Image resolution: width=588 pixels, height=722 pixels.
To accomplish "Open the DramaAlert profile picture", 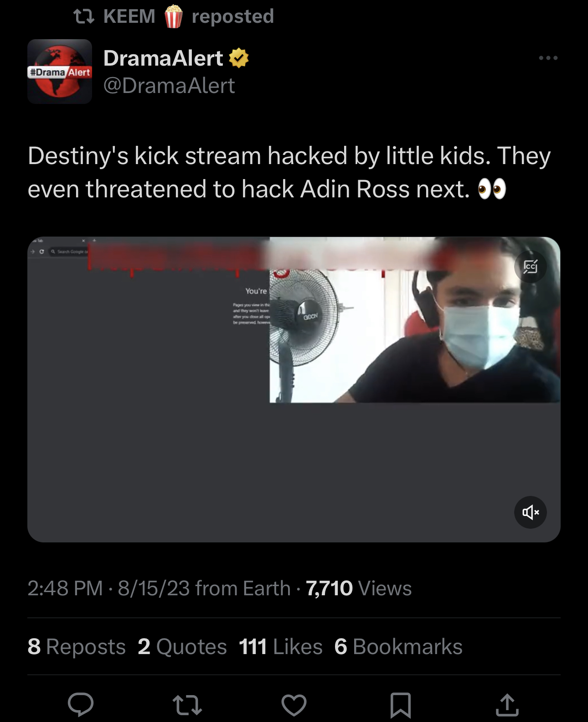I will (x=60, y=72).
